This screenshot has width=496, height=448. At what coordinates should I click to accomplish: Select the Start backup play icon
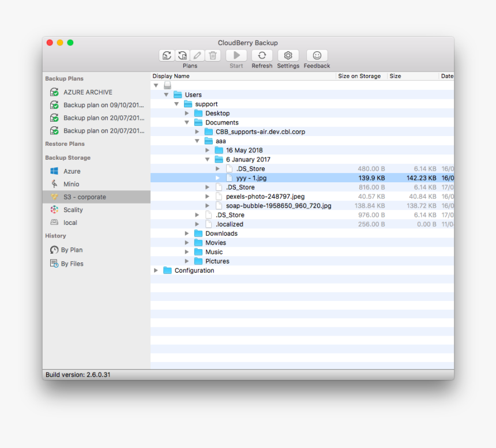pyautogui.click(x=236, y=55)
